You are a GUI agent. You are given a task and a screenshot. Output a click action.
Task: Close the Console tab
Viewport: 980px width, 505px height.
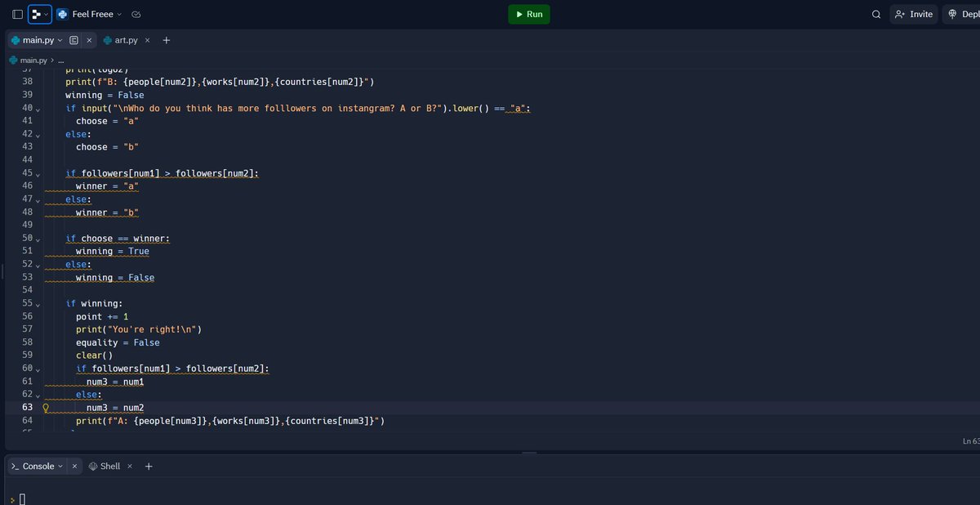[x=74, y=467]
